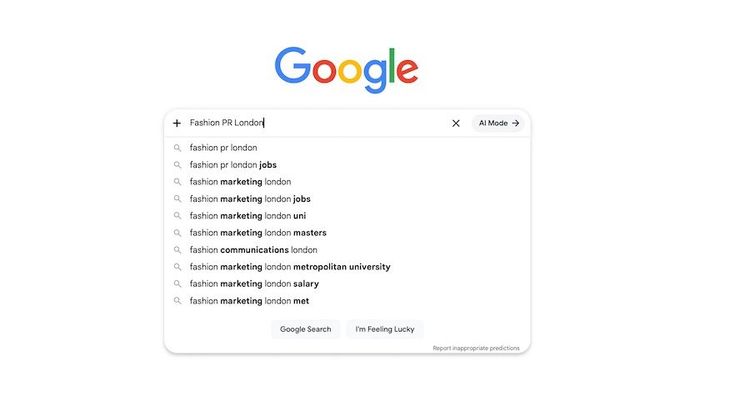Image resolution: width=750 pixels, height=417 pixels.
Task: Open the Report inappropriate predictions link
Action: [x=476, y=348]
